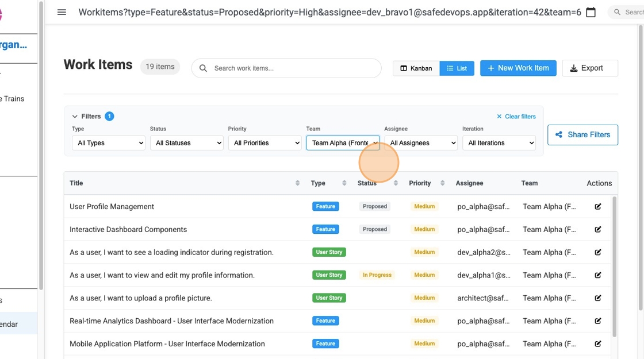Click the edit icon on the Mobile Application Platform row
The height and width of the screenshot is (359, 644).
597,343
